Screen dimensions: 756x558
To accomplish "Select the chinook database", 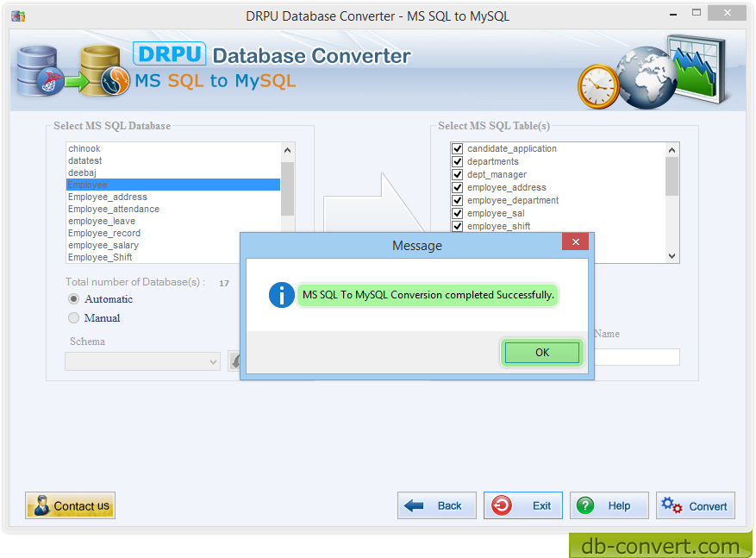I will tap(173, 148).
